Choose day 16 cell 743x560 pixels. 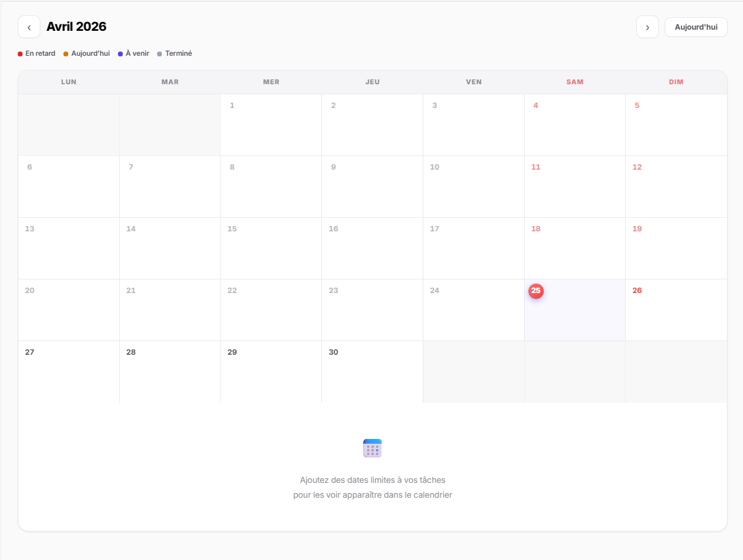[x=372, y=249]
